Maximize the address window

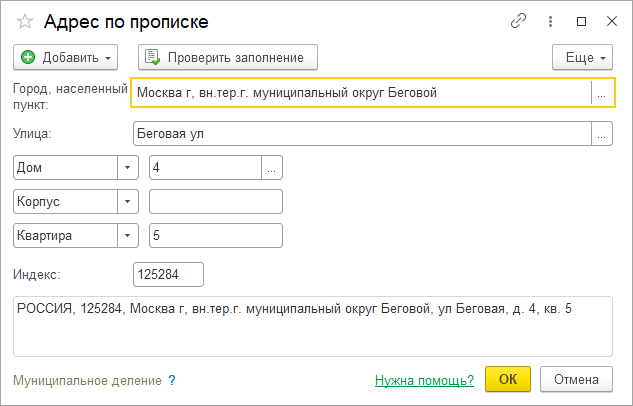581,21
